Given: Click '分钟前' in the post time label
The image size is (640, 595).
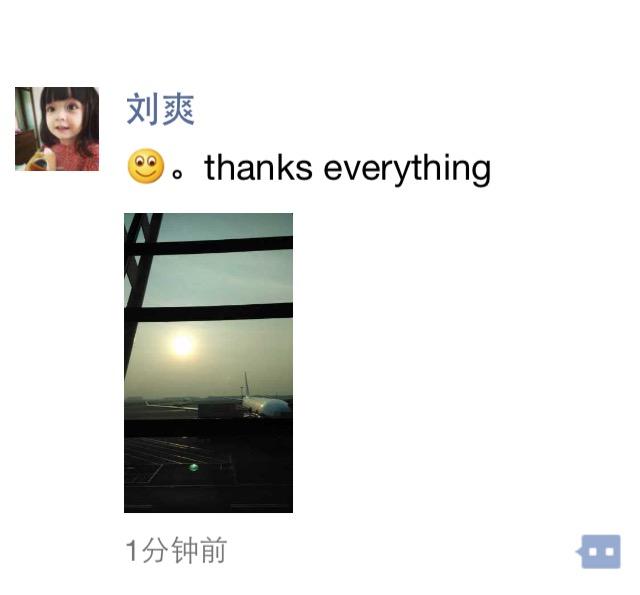Looking at the screenshot, I should pyautogui.click(x=184, y=551).
